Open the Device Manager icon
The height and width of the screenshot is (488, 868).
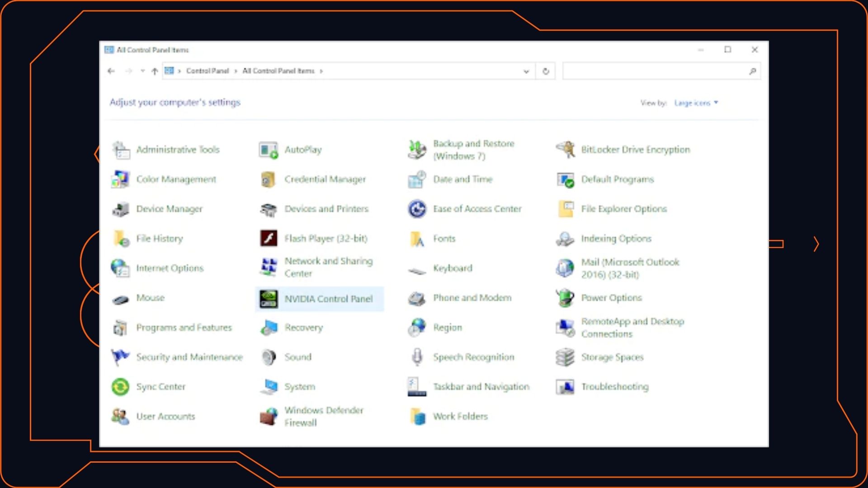coord(121,209)
